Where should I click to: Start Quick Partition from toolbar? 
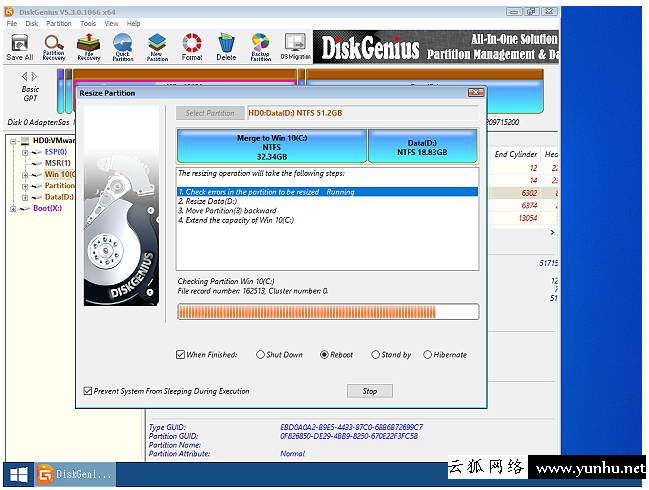123,47
